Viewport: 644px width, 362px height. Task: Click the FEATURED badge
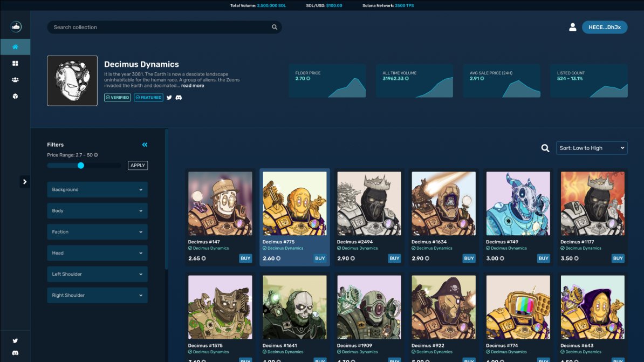click(x=148, y=98)
